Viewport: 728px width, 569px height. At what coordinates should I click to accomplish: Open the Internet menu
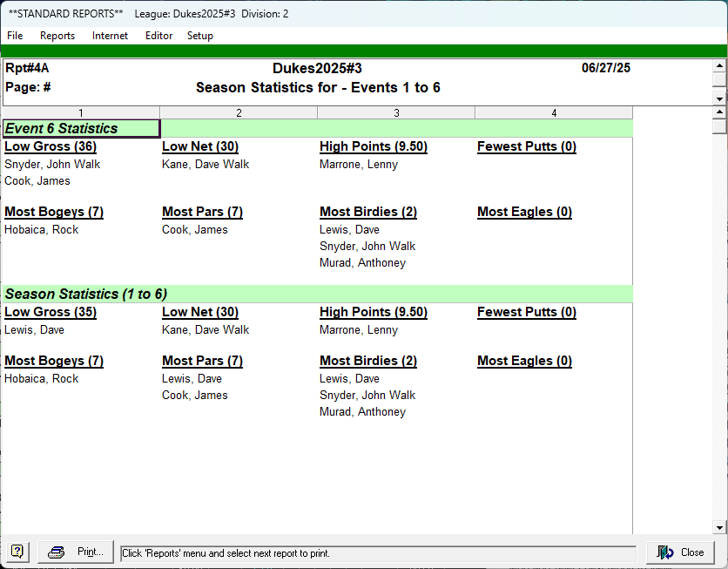110,36
